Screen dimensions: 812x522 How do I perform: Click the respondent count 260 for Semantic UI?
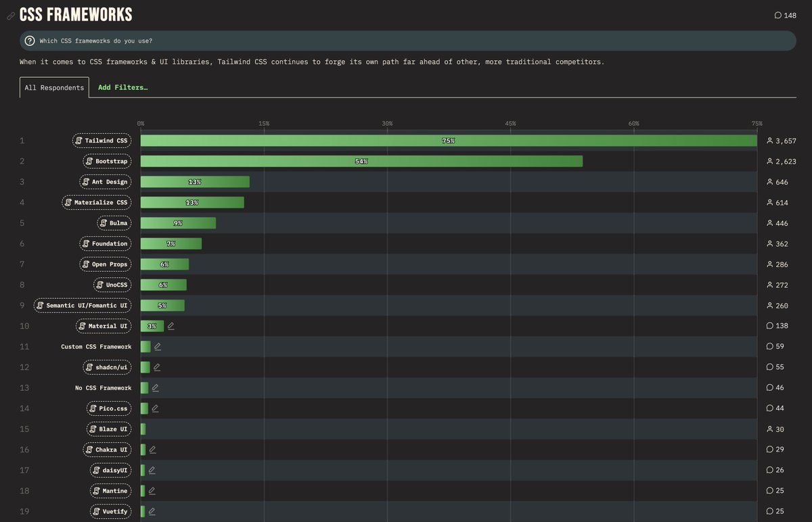[777, 306]
